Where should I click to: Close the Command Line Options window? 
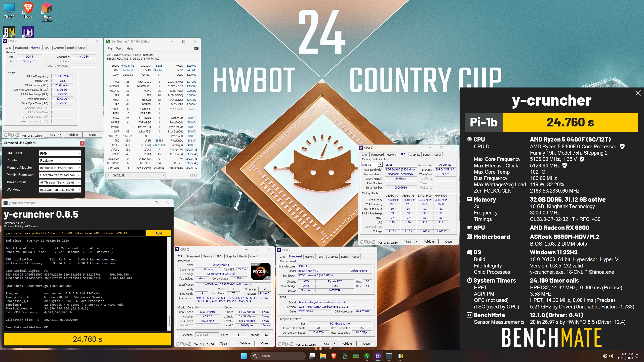click(82, 143)
